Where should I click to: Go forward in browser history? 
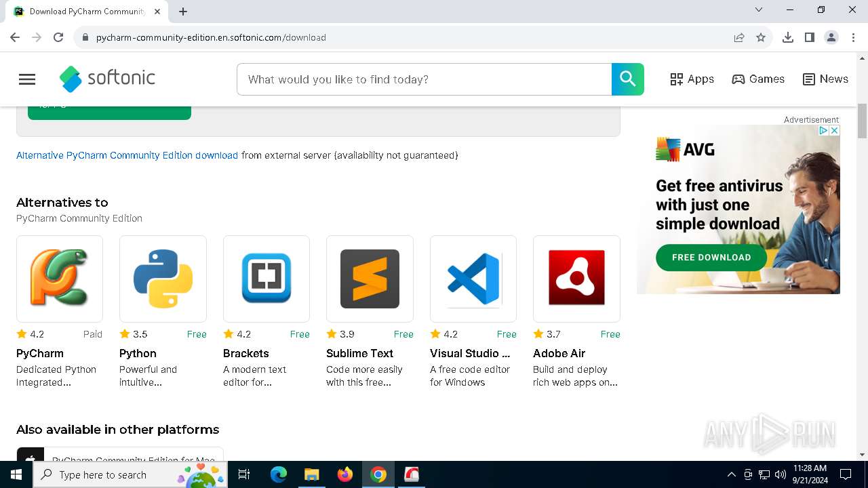pyautogui.click(x=37, y=37)
